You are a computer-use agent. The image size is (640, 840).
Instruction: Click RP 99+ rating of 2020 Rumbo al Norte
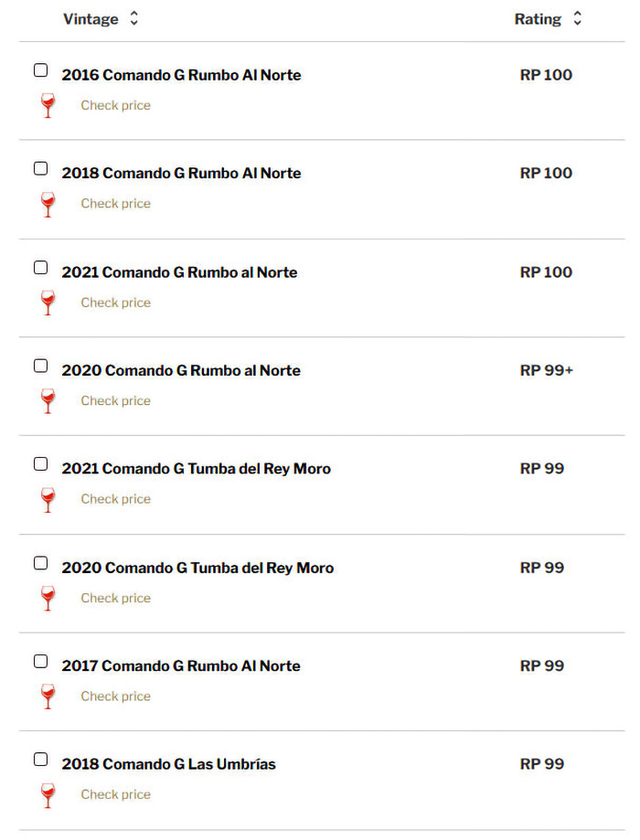click(x=546, y=371)
